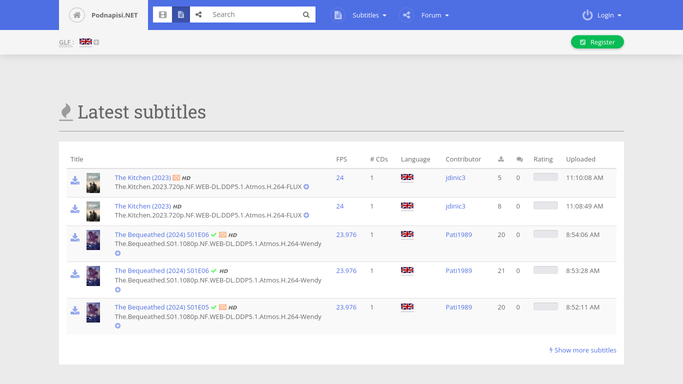Select the movie film search mode icon
683x384 pixels.
(162, 15)
